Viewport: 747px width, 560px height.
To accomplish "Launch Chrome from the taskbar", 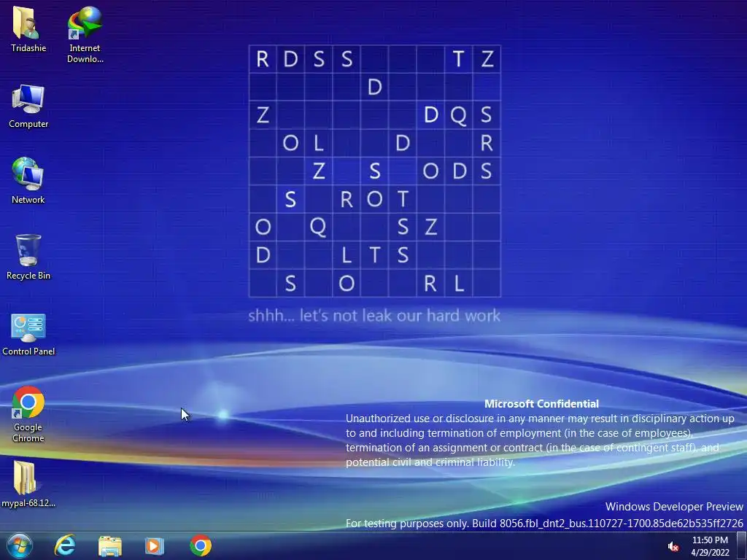I will tap(201, 545).
